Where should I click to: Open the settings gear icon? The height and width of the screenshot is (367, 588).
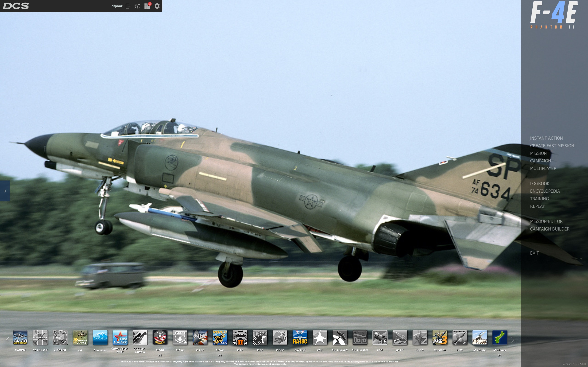(x=157, y=6)
